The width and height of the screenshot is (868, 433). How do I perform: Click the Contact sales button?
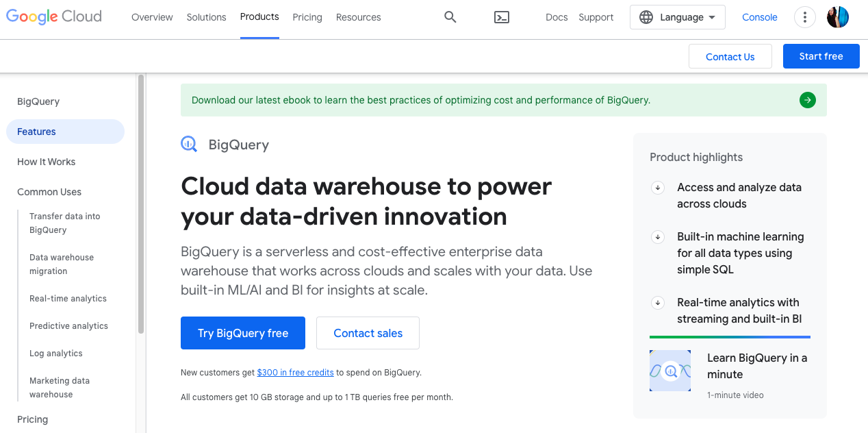click(368, 333)
